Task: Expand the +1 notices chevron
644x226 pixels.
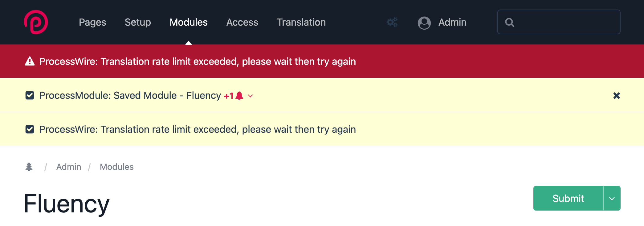Action: [x=251, y=96]
